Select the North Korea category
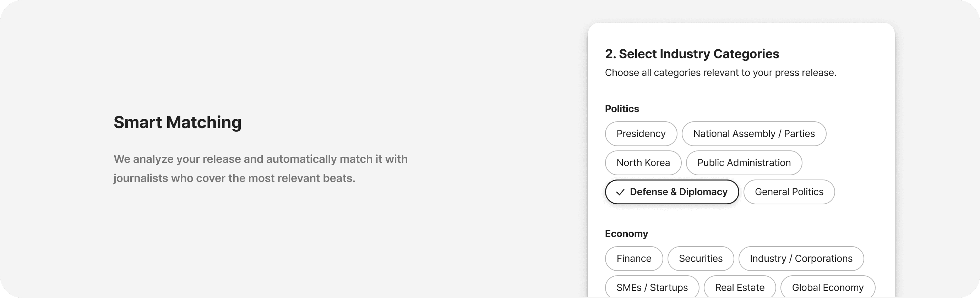980x298 pixels. (x=643, y=163)
